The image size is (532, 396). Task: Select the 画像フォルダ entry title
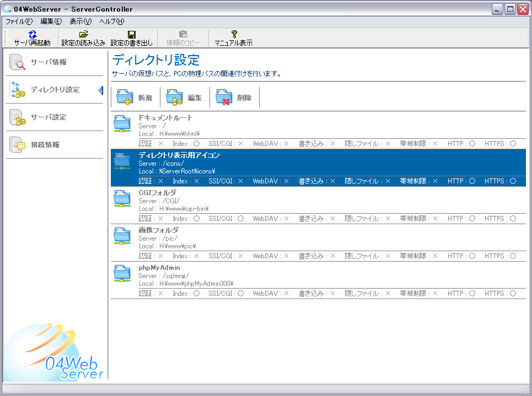(x=158, y=230)
